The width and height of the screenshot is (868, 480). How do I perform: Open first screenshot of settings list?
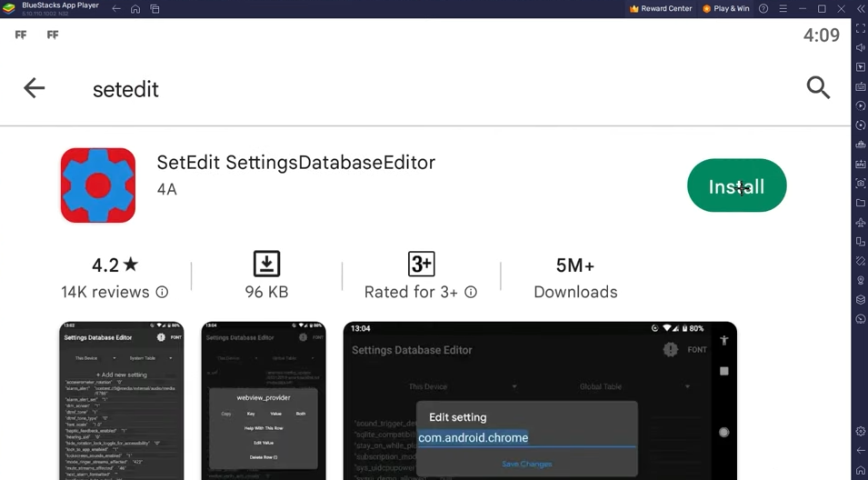tap(121, 401)
